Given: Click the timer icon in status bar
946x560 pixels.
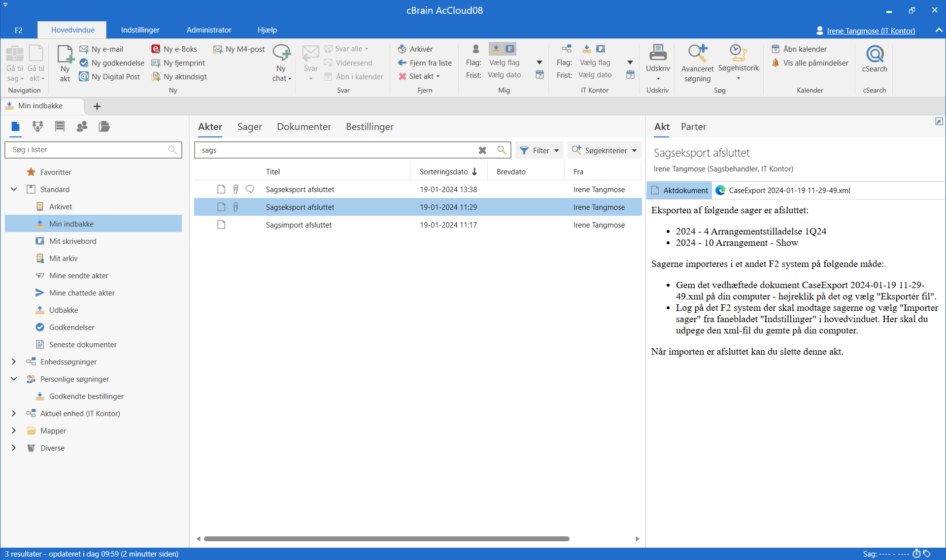Looking at the screenshot, I should click(x=916, y=554).
